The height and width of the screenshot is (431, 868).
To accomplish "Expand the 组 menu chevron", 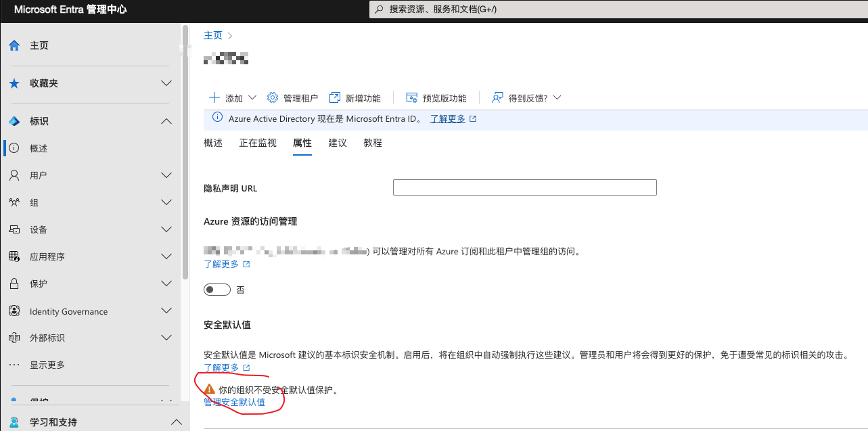I will [x=166, y=202].
